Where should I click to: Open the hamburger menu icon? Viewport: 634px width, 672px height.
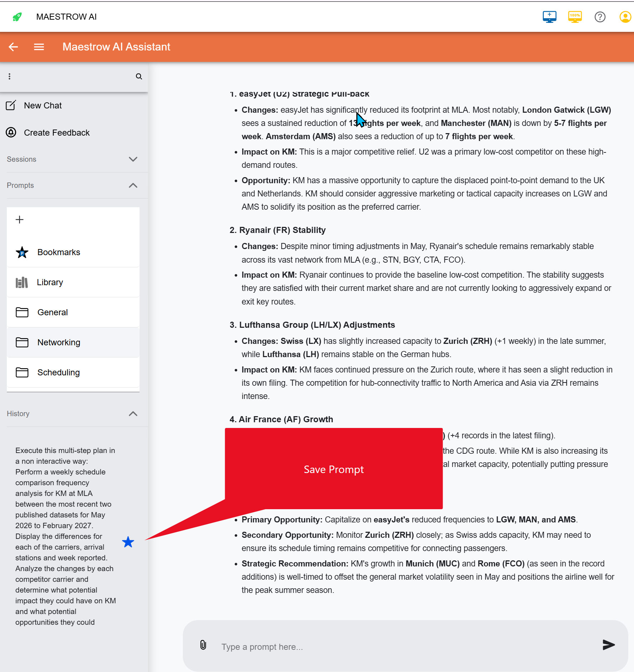pos(39,47)
